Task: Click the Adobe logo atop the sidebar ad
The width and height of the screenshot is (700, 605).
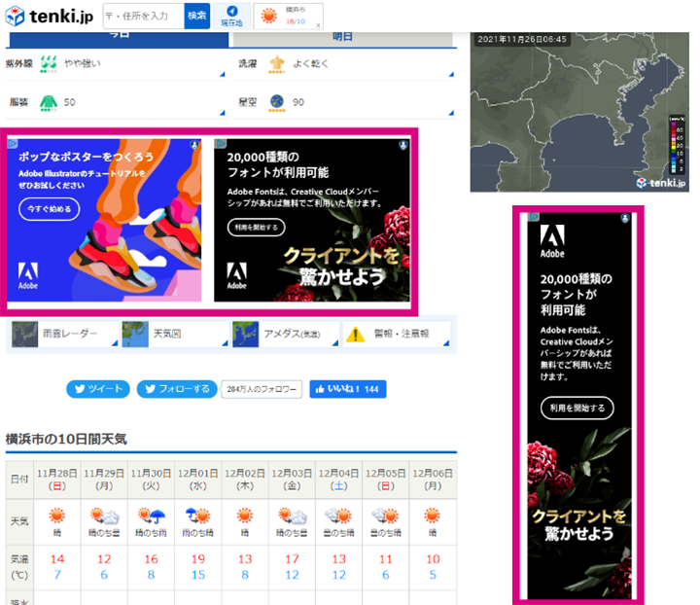Action: [552, 241]
